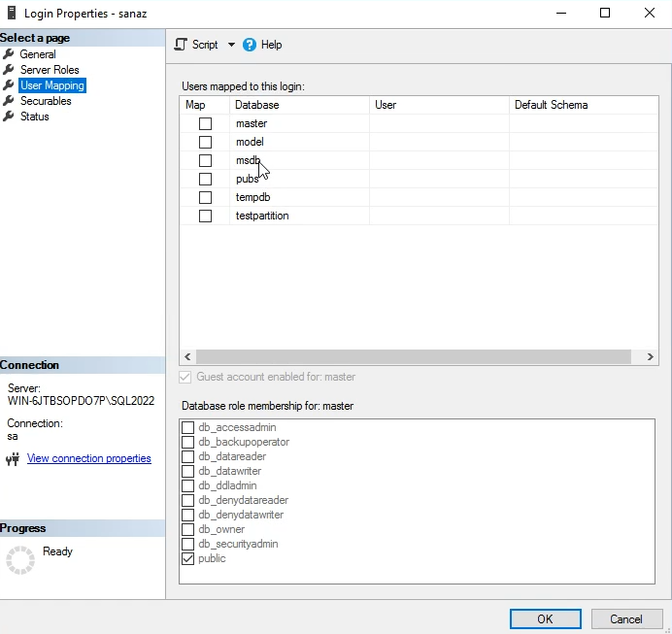This screenshot has height=634, width=672.
Task: Select the testpartition database row
Action: tap(420, 216)
